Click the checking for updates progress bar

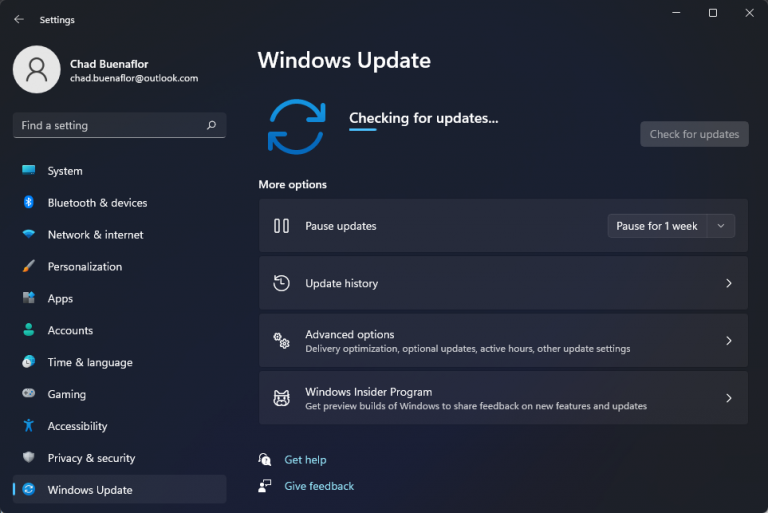(x=362, y=129)
